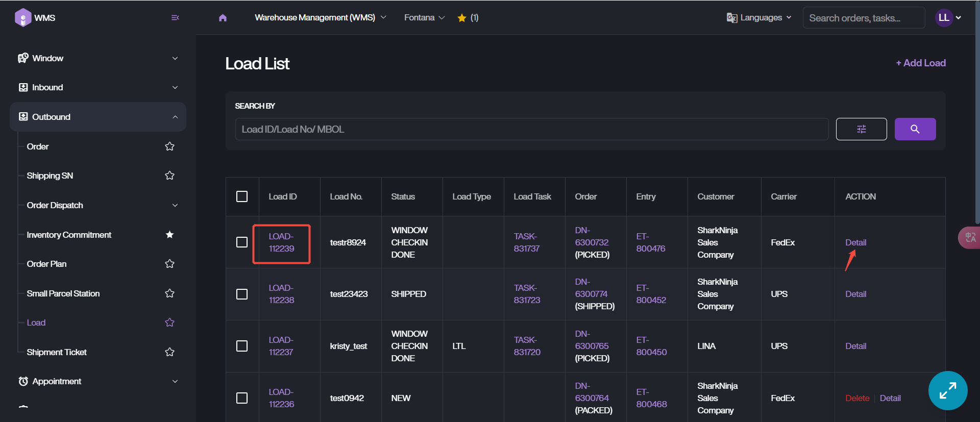Delete load LOAD-112236
Viewport: 980px width, 422px height.
[x=857, y=398]
